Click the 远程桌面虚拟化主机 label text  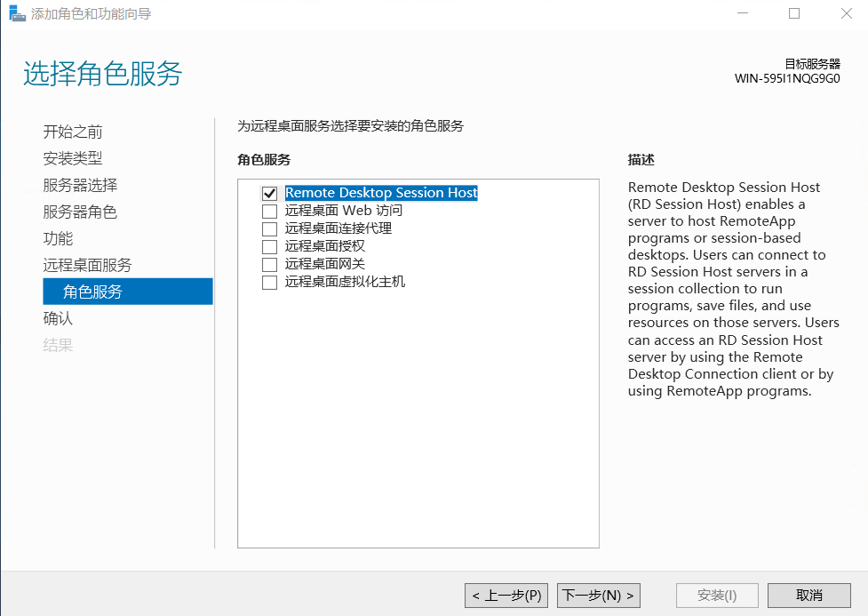coord(345,282)
